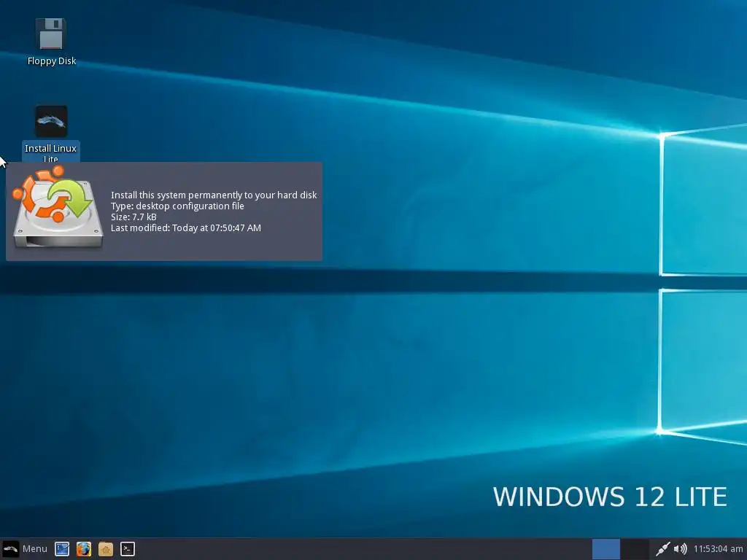Launch the Terminal from the panel
Image resolution: width=747 pixels, height=560 pixels.
pyautogui.click(x=127, y=549)
